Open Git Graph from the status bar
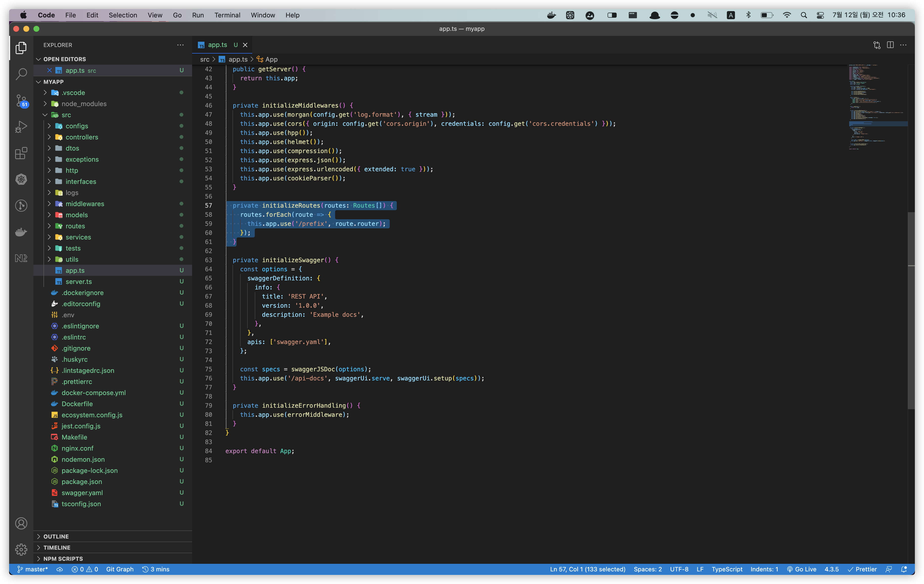This screenshot has height=584, width=924. click(120, 569)
